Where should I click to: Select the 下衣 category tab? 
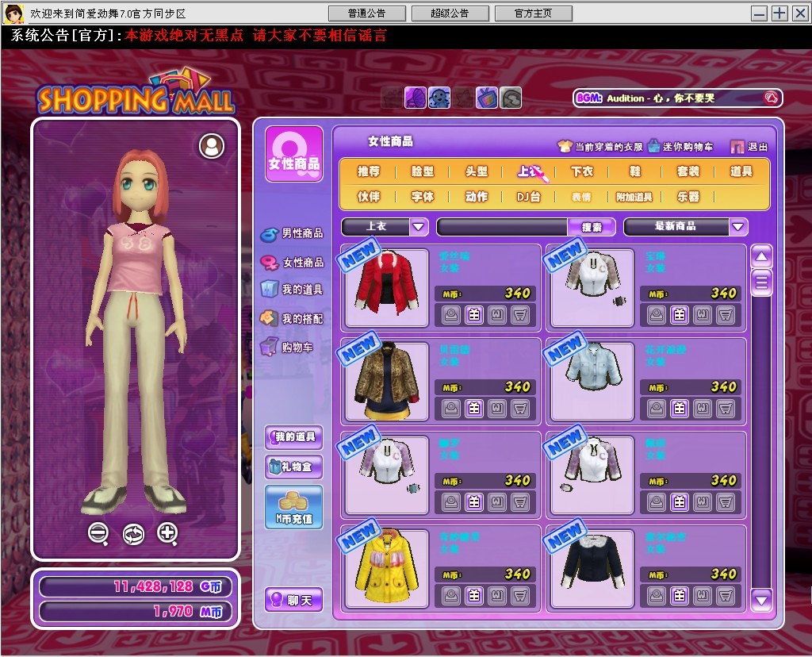582,171
